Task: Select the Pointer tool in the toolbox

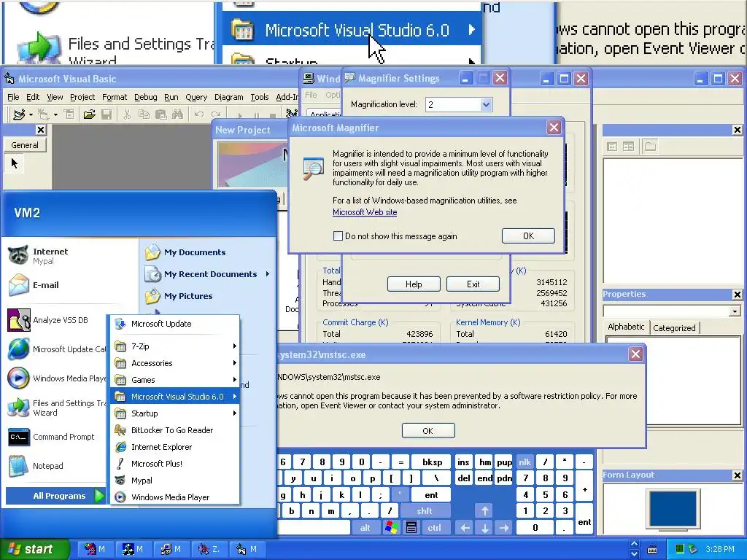Action: 15,163
